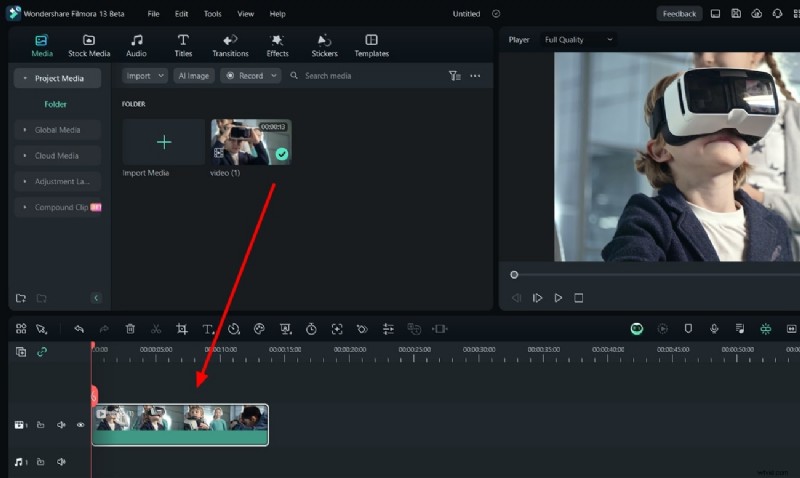Add a marker with the shield icon
Screen dimensions: 800x478
pos(688,329)
